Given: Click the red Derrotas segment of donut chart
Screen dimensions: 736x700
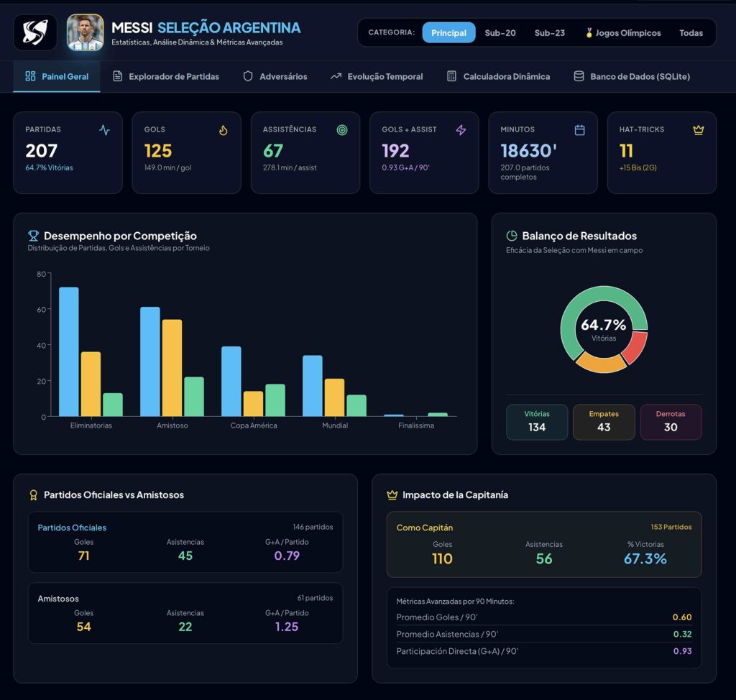Looking at the screenshot, I should tap(636, 346).
